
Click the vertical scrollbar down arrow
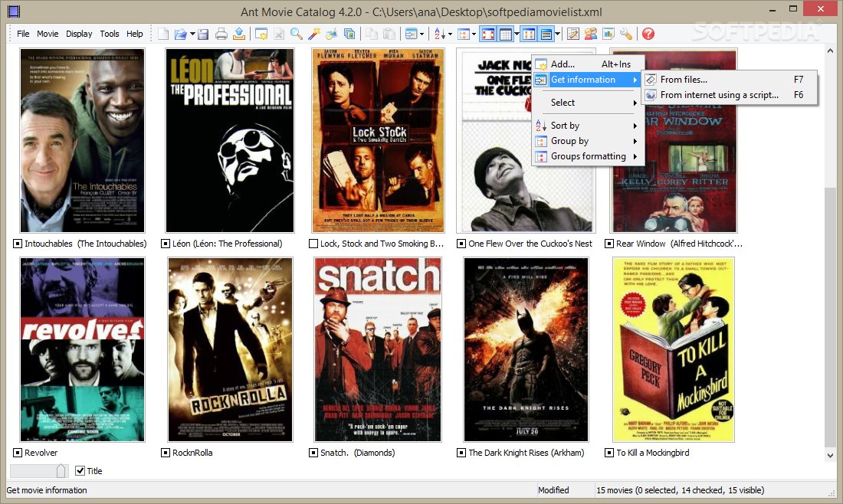point(830,455)
